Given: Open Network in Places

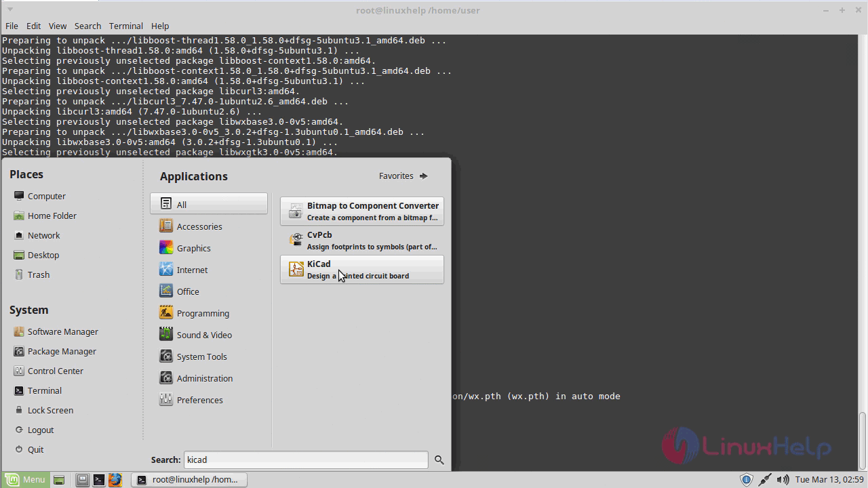Looking at the screenshot, I should tap(37, 235).
